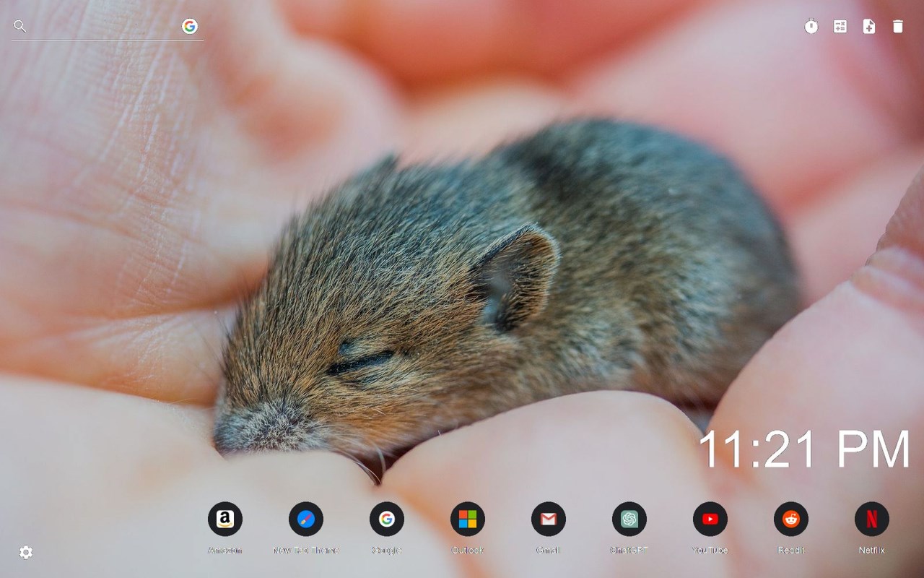Click the 11:21 PM clock display

(804, 449)
